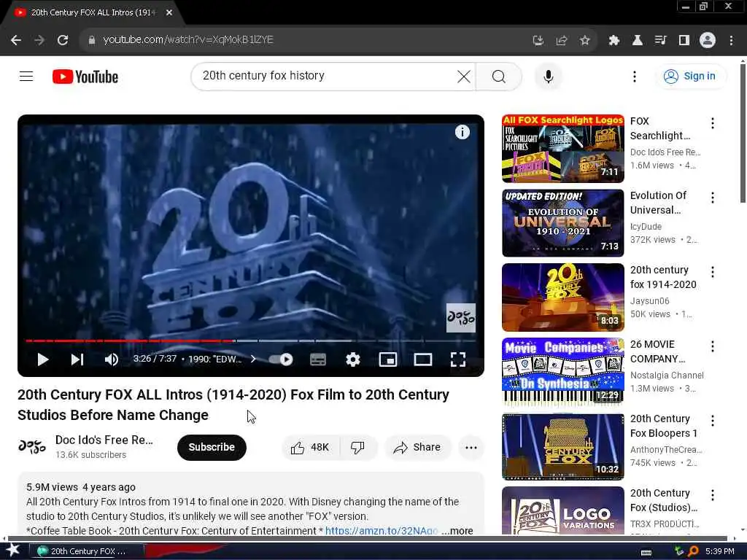Open media controls icon in toolbar

coord(660,41)
